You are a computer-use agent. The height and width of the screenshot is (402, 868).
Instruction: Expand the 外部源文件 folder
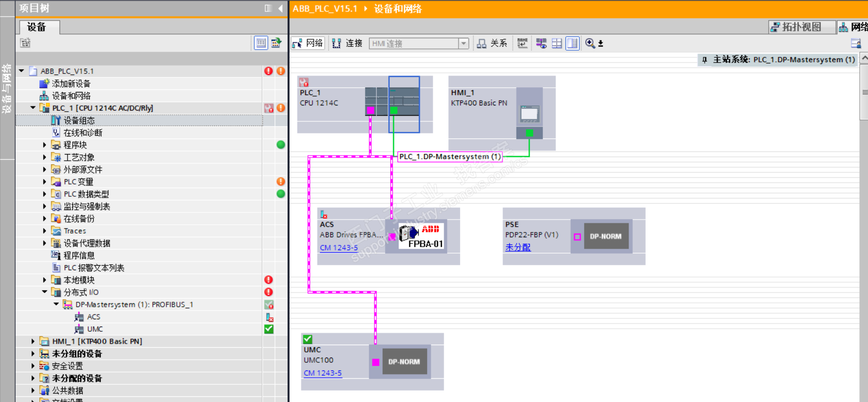(x=44, y=169)
